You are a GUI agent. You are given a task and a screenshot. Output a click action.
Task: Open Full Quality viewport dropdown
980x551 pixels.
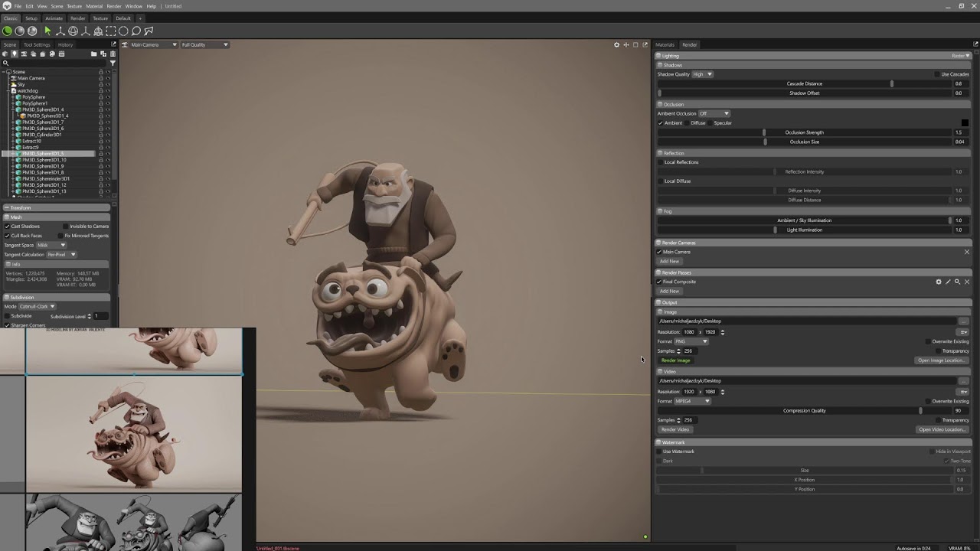coord(204,44)
